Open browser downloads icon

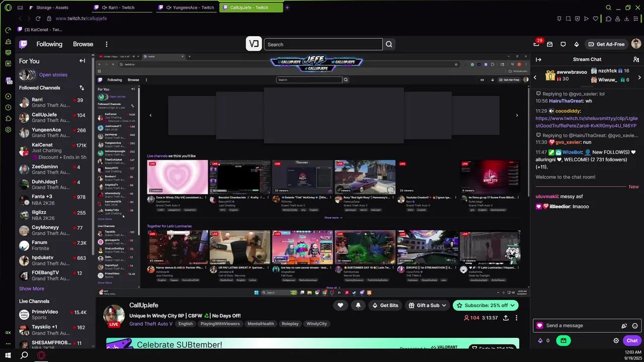tap(627, 19)
